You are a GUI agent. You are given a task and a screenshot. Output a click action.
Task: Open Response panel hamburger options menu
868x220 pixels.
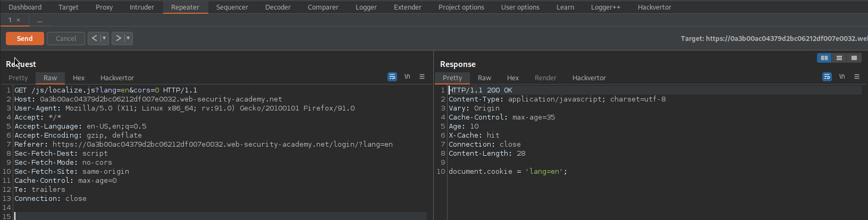[x=857, y=77]
